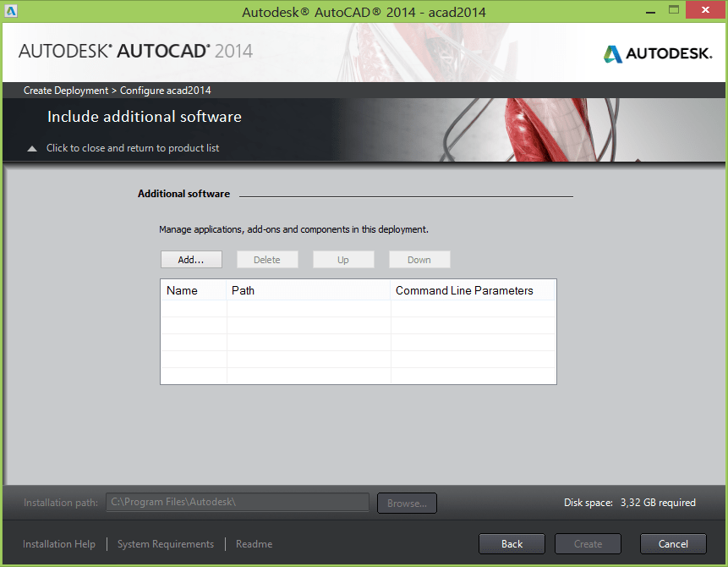Image resolution: width=728 pixels, height=567 pixels.
Task: Click into the Installation path field
Action: pos(237,503)
